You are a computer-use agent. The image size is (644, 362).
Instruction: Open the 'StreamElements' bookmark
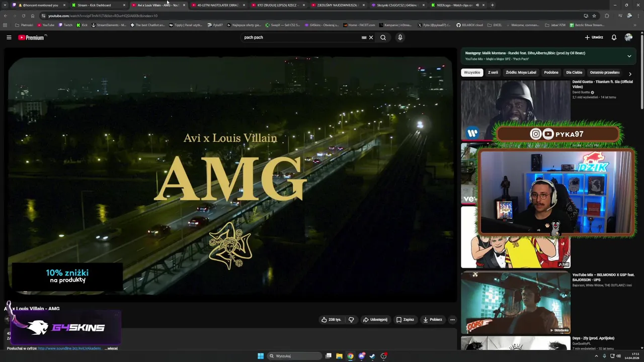pos(109,25)
